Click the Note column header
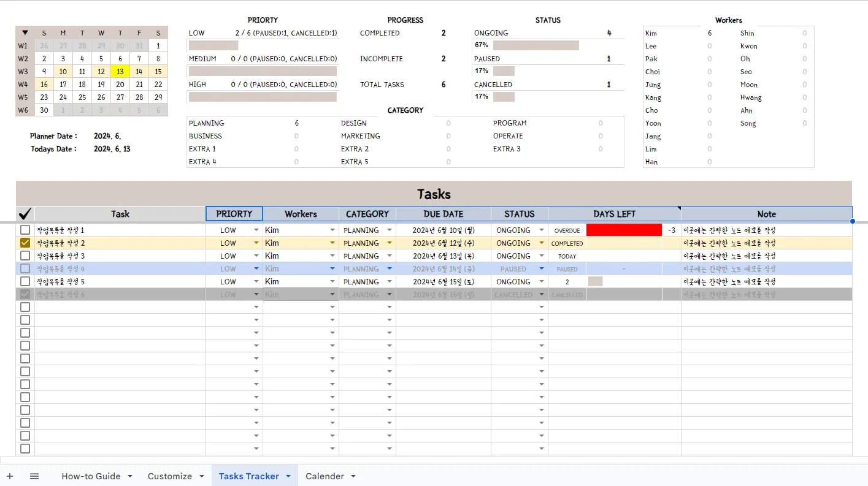This screenshot has height=486, width=868. 767,214
